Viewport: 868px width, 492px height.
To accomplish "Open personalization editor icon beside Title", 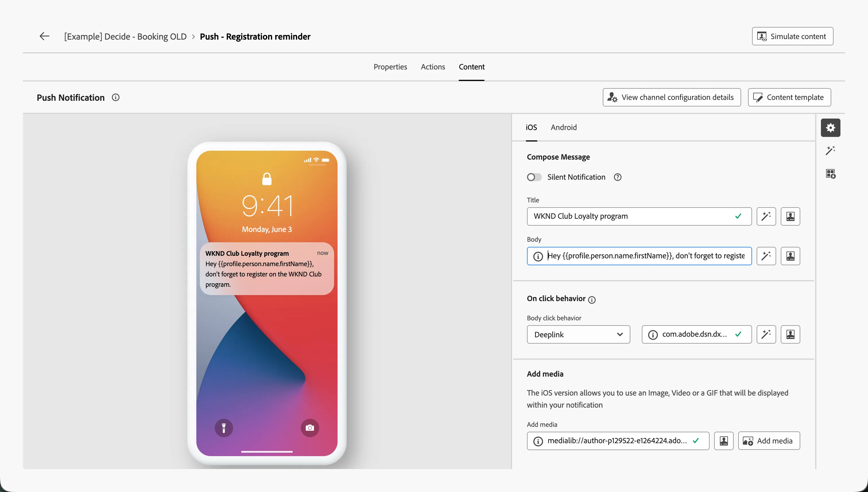I will [x=790, y=216].
